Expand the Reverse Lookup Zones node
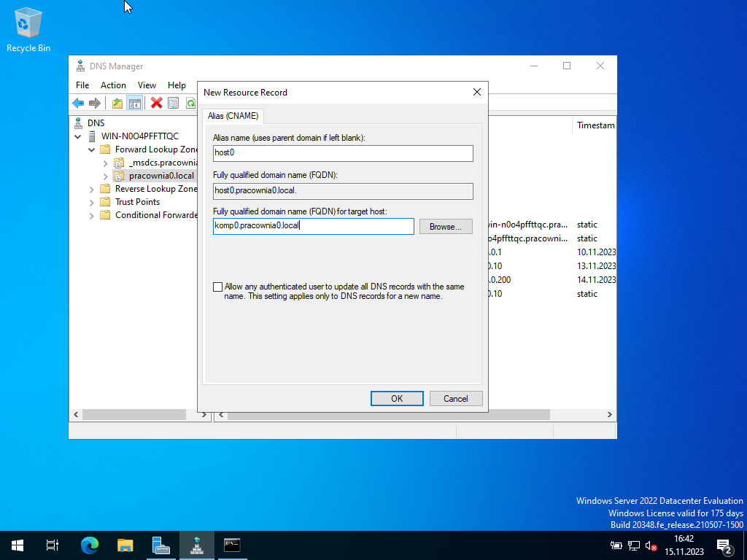Screen dimensions: 747x560 [91, 189]
